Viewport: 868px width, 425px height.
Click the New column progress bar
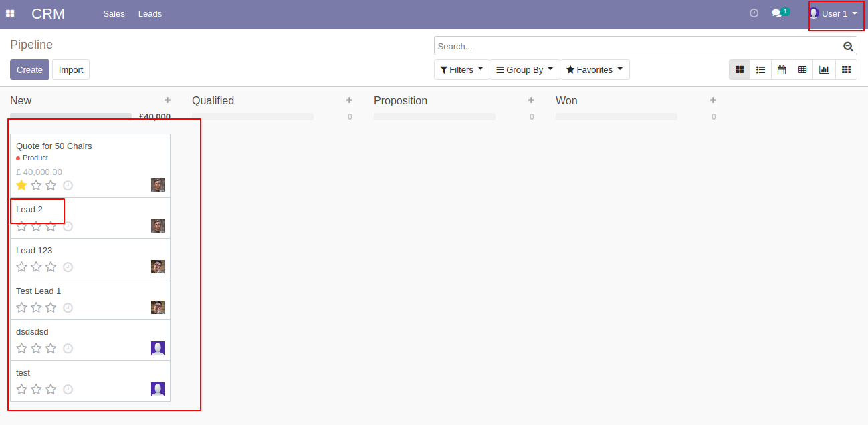(x=71, y=116)
